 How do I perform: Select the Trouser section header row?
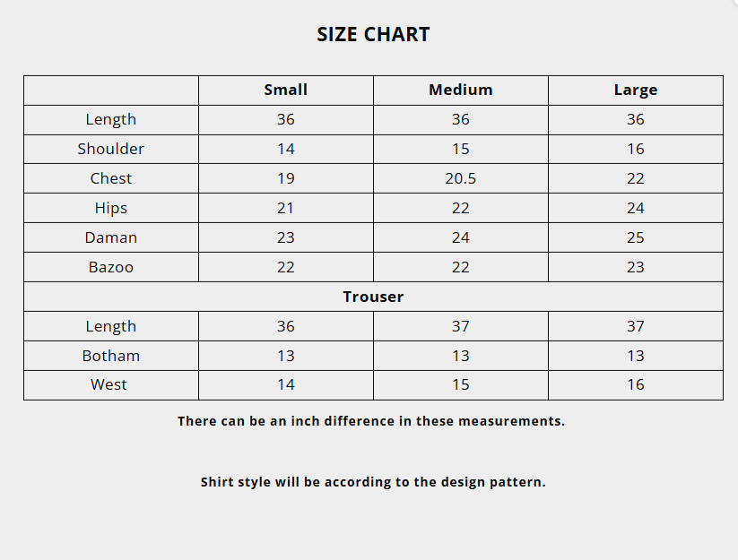coord(373,297)
